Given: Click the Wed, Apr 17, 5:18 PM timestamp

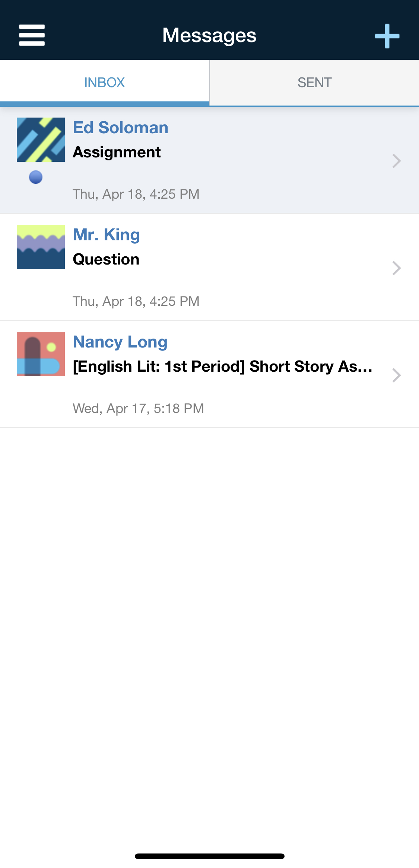Looking at the screenshot, I should [x=138, y=409].
